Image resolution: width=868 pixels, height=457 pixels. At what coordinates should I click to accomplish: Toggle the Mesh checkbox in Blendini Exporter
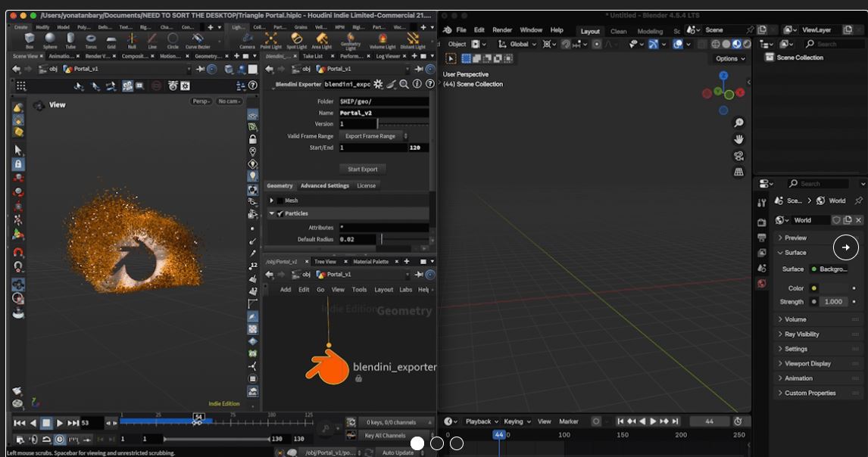point(280,201)
